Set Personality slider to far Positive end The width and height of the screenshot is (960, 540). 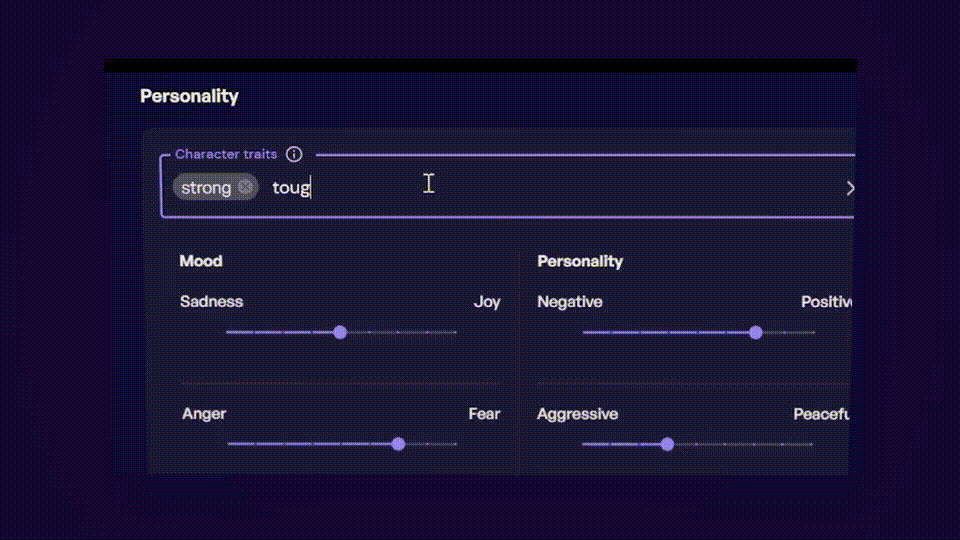point(813,332)
